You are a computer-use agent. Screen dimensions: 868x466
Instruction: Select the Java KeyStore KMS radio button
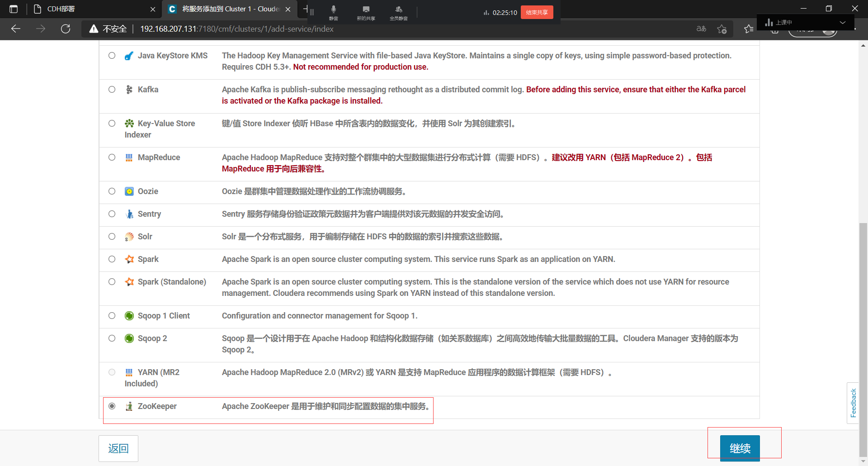click(x=112, y=56)
